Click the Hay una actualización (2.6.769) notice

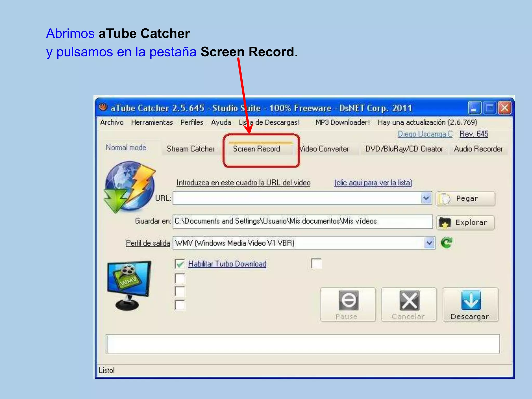pos(428,122)
